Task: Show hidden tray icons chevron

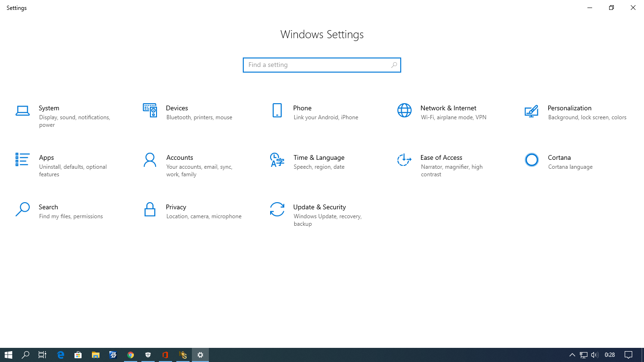Action: [x=572, y=355]
